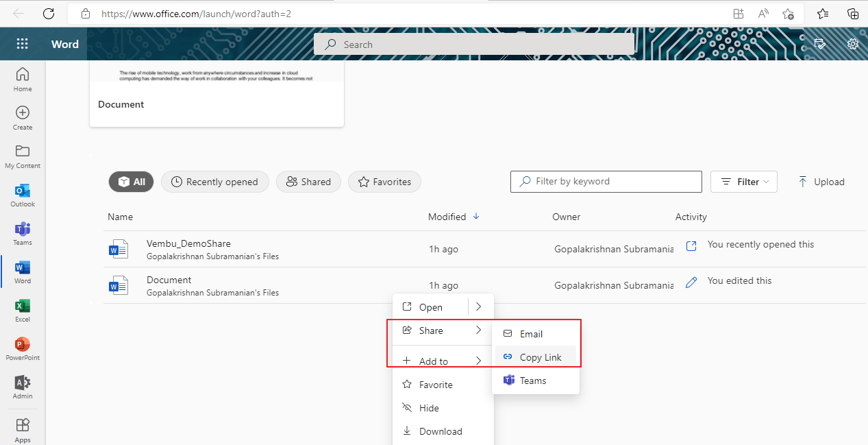Switch to the Shared tab

tap(308, 182)
